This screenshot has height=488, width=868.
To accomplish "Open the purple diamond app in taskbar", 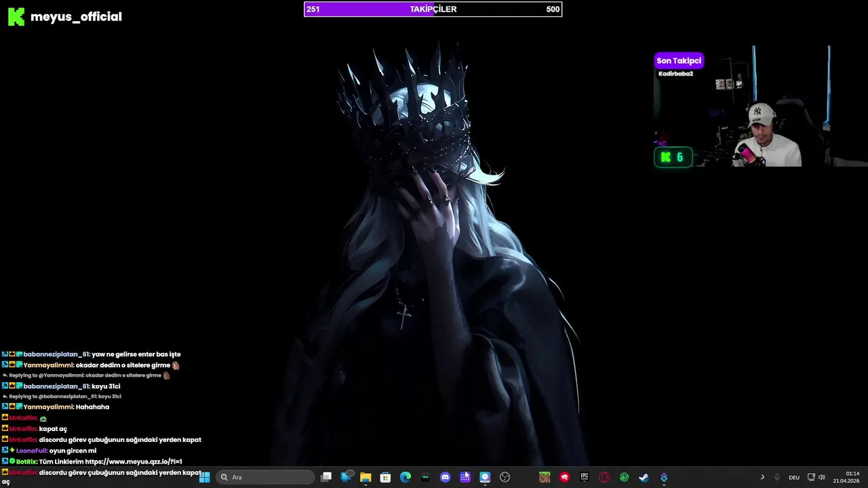I will pos(664,477).
